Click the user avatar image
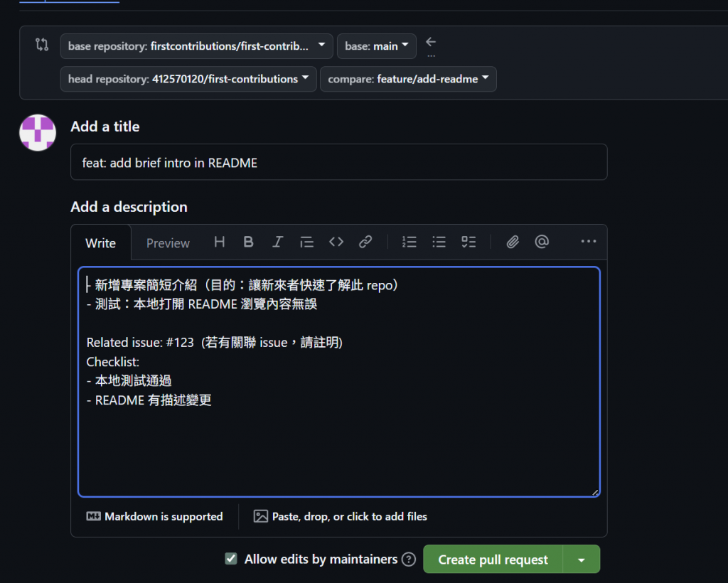This screenshot has height=583, width=728. (38, 133)
